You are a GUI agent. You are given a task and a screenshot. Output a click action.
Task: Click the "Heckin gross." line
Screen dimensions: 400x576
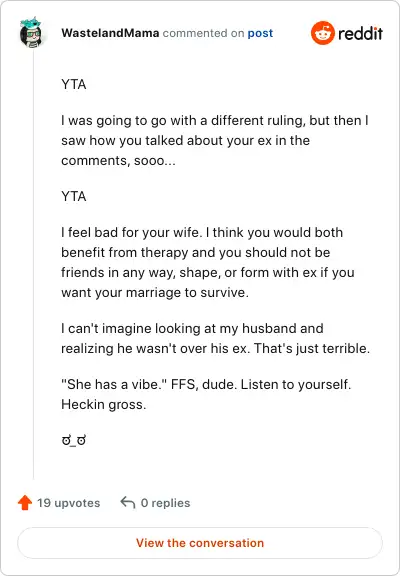click(x=104, y=404)
